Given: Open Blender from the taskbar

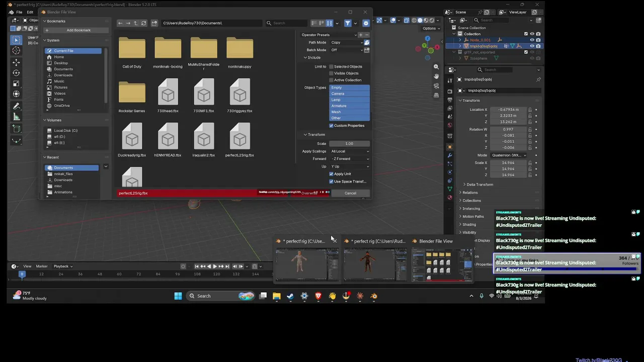Looking at the screenshot, I should tap(374, 296).
